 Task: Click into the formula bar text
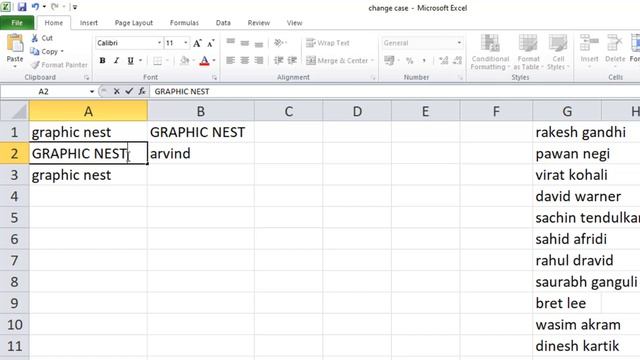182,91
